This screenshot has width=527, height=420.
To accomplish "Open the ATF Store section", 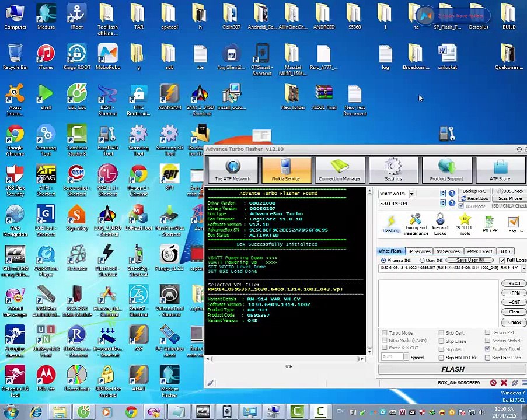I will [x=500, y=170].
